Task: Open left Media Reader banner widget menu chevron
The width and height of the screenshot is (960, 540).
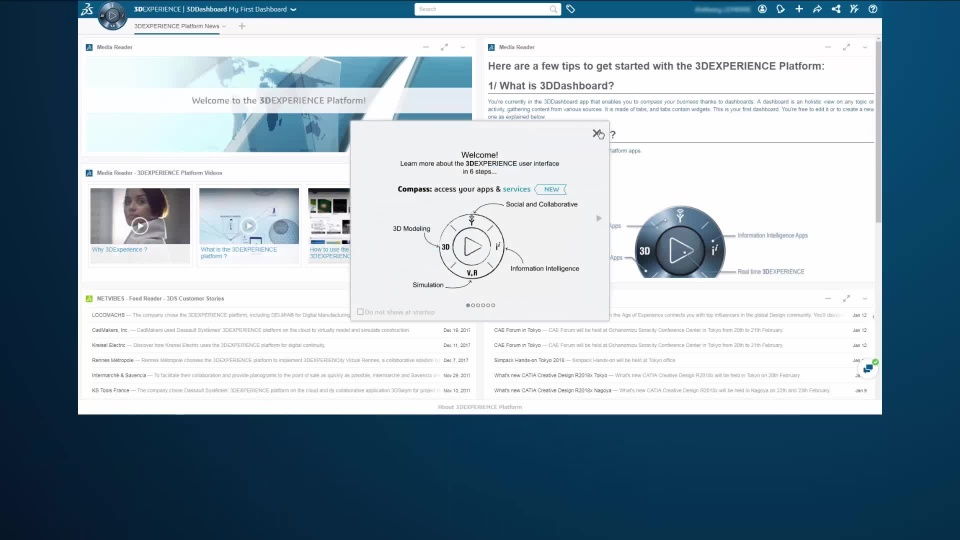Action: click(x=463, y=47)
